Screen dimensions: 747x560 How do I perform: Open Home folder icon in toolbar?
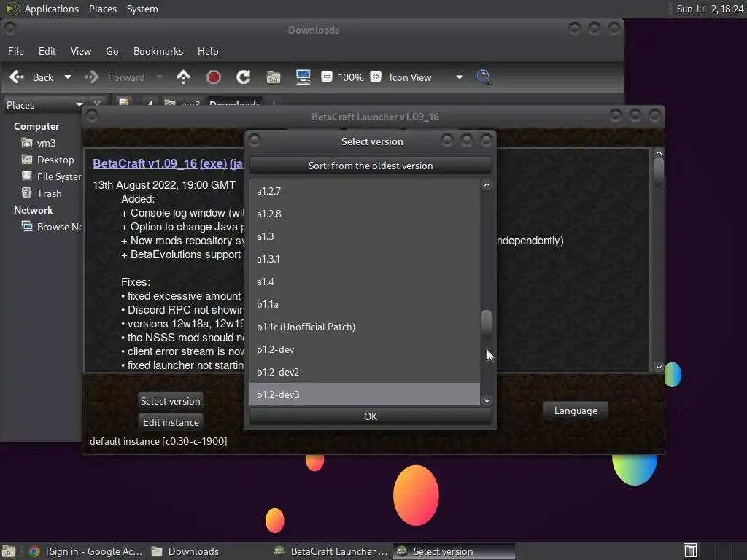(x=274, y=77)
